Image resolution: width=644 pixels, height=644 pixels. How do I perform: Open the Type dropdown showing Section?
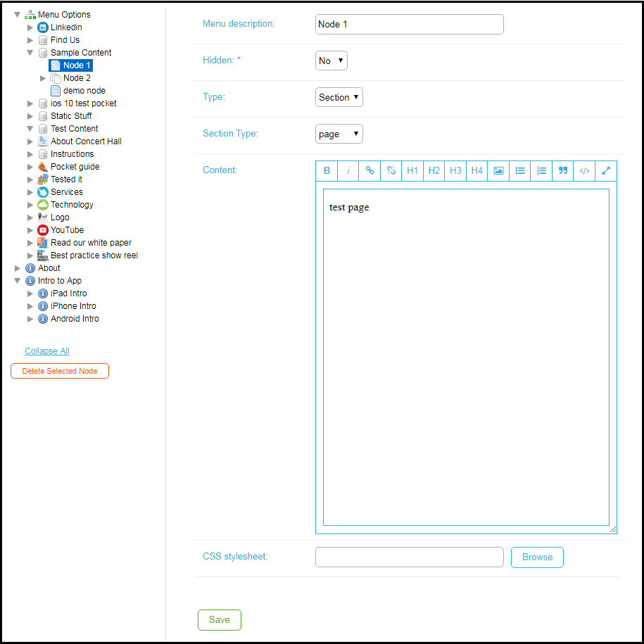[x=339, y=97]
